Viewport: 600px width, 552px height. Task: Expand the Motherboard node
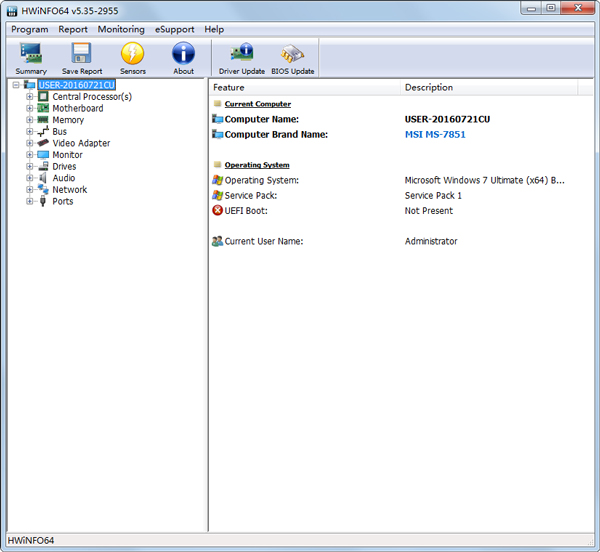29,108
